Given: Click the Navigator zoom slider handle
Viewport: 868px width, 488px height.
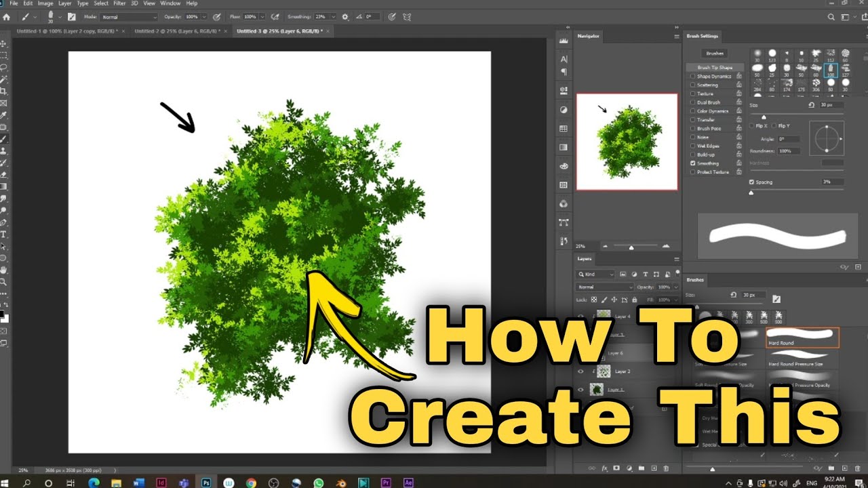Looking at the screenshot, I should (x=631, y=247).
